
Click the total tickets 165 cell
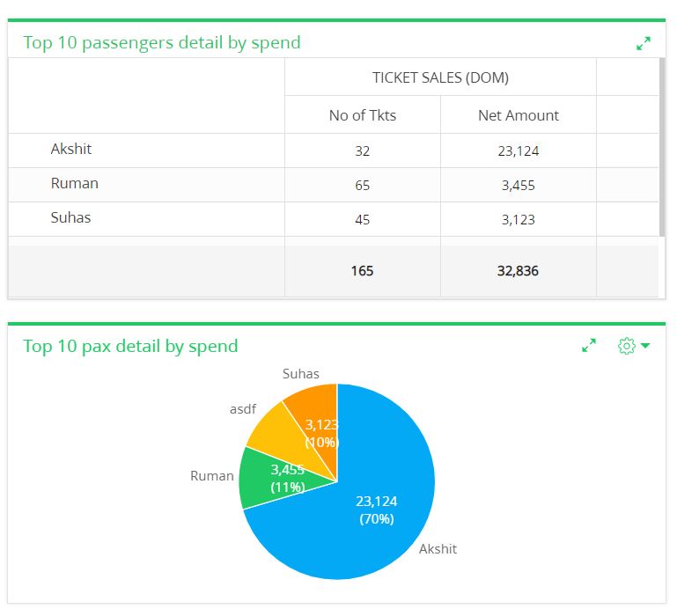pyautogui.click(x=363, y=271)
